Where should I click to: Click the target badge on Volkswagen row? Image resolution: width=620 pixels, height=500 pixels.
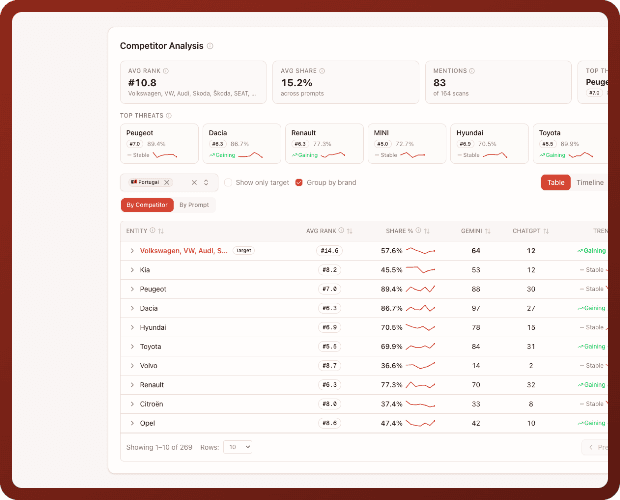[244, 251]
